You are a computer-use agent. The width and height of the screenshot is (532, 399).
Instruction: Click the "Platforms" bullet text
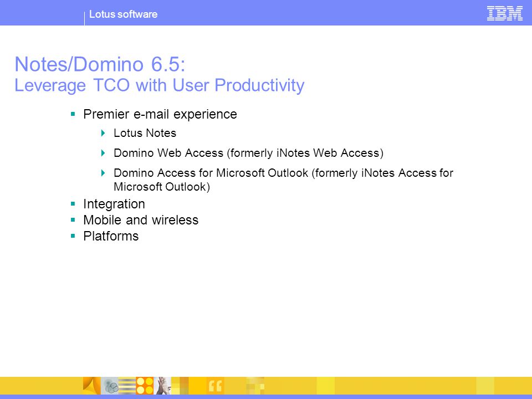pyautogui.click(x=111, y=236)
